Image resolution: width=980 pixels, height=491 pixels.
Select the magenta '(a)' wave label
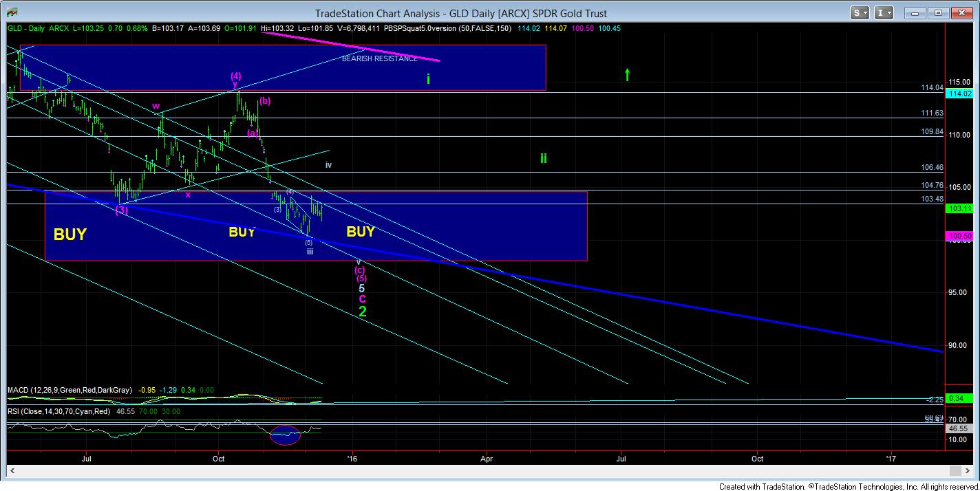click(x=253, y=133)
